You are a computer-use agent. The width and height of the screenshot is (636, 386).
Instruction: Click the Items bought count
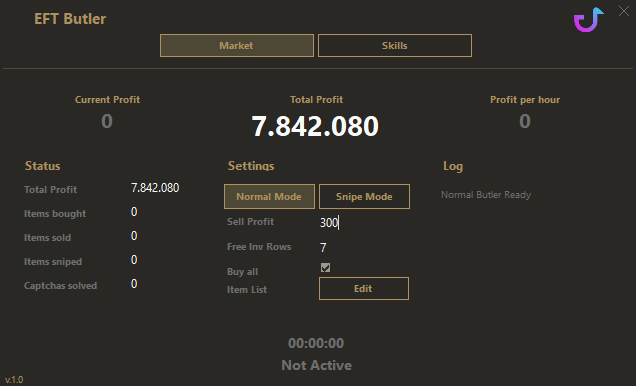tap(134, 212)
